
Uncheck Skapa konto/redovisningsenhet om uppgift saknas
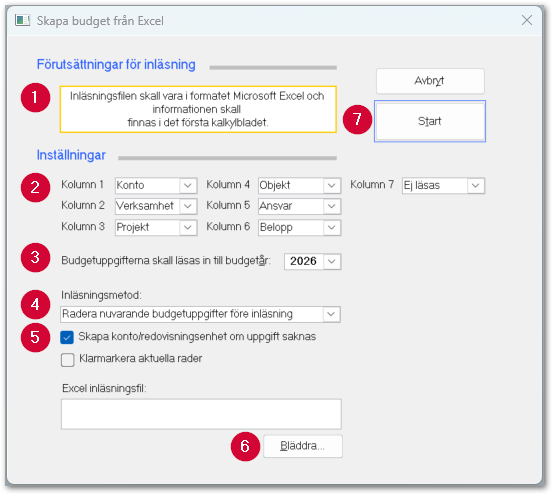click(x=67, y=337)
